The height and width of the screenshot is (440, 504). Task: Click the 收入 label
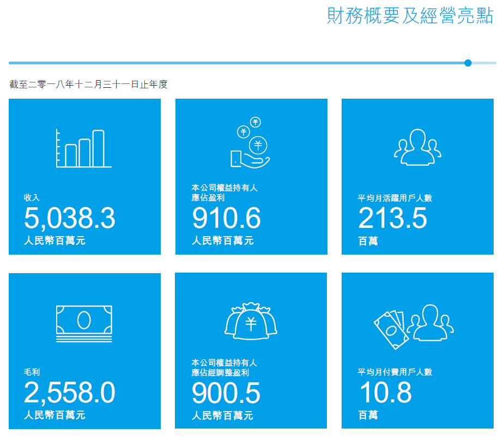coord(32,197)
